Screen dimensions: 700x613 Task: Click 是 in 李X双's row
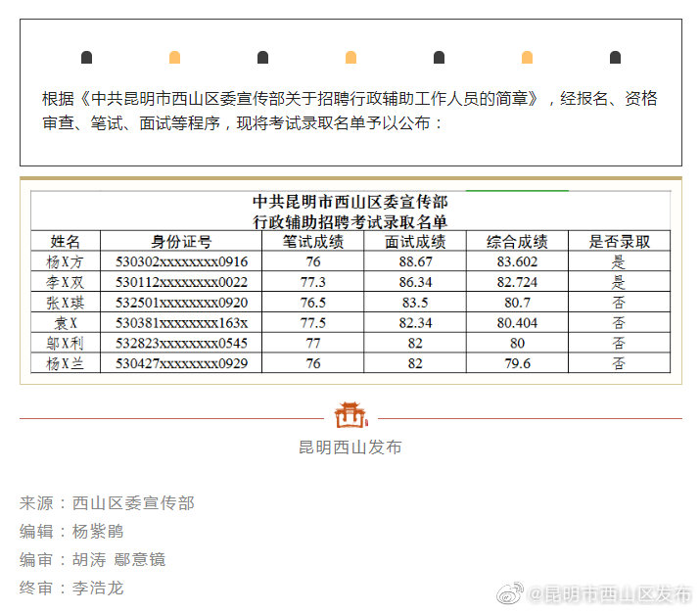coord(619,282)
